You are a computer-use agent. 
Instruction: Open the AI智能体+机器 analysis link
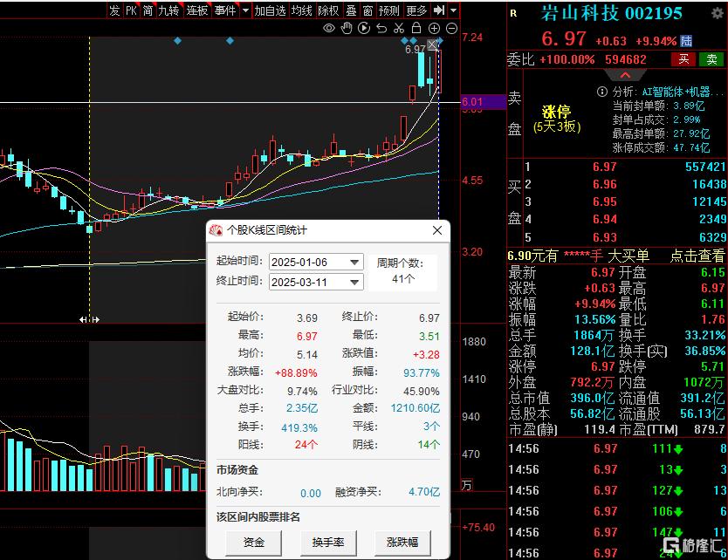pos(682,92)
